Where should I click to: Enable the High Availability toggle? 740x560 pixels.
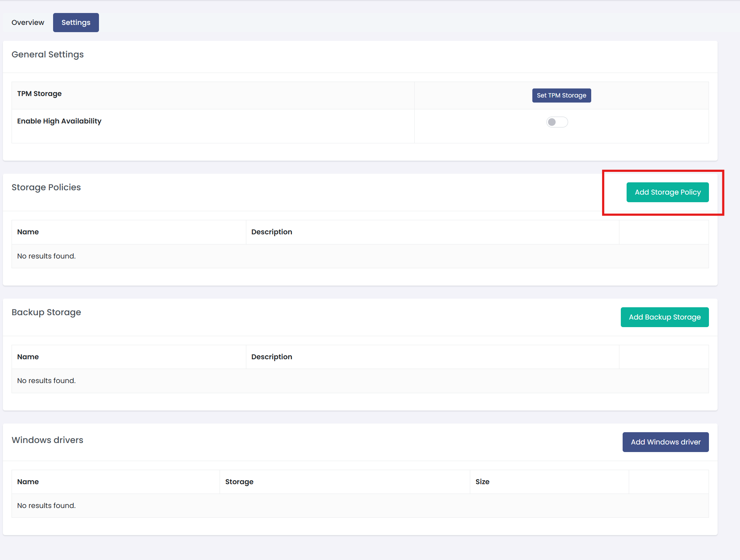click(x=557, y=122)
